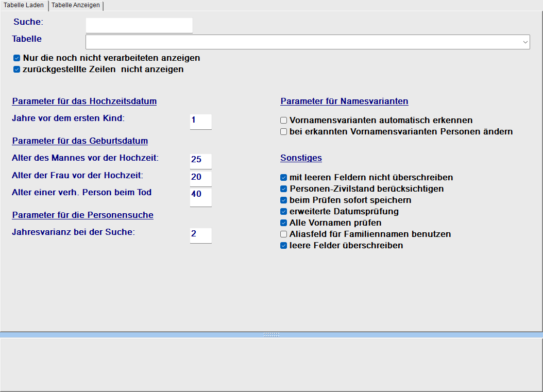
Task: Toggle Personen-Zivilstand berücksichtigen option
Action: 283,189
